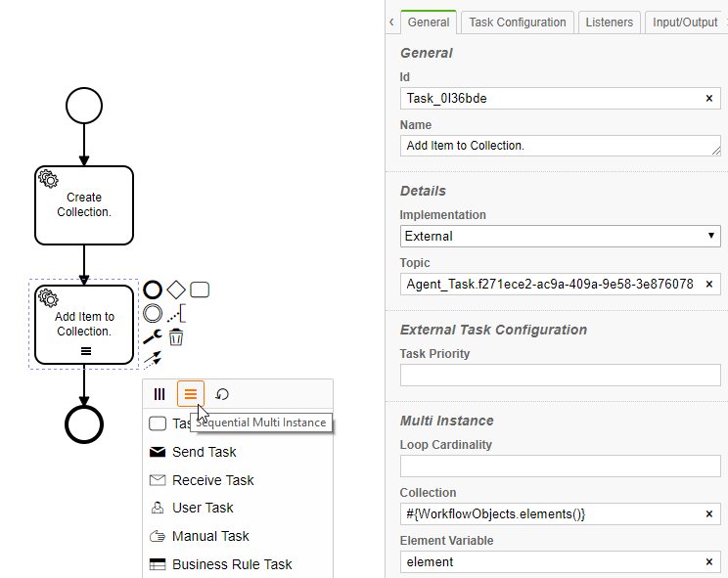Switch to the Task Configuration tab
Viewport: 728px width, 578px height.
coord(517,22)
